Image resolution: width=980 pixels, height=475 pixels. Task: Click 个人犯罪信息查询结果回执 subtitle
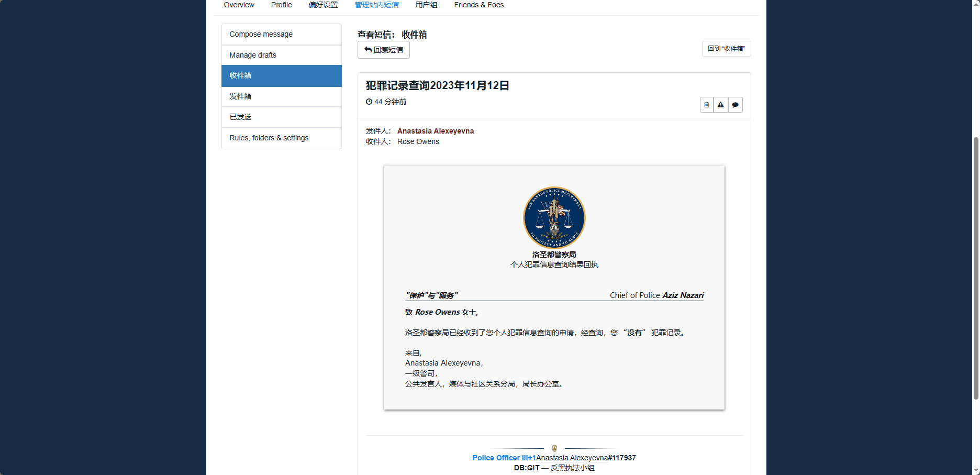tap(554, 264)
